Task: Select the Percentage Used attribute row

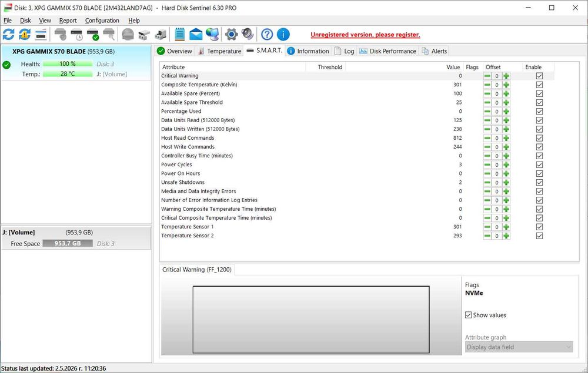Action: (x=357, y=111)
